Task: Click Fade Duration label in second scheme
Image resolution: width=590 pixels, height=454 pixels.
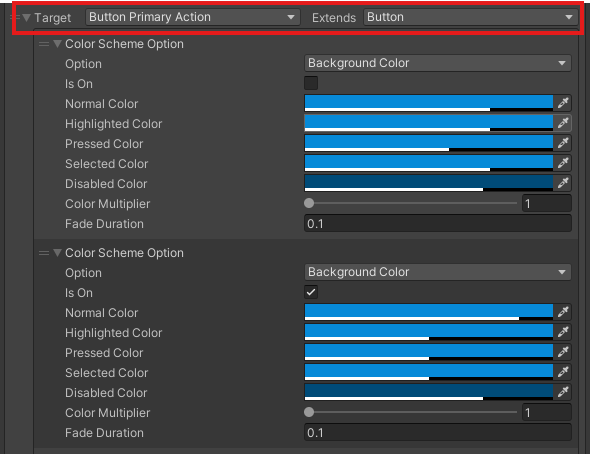Action: coord(104,433)
